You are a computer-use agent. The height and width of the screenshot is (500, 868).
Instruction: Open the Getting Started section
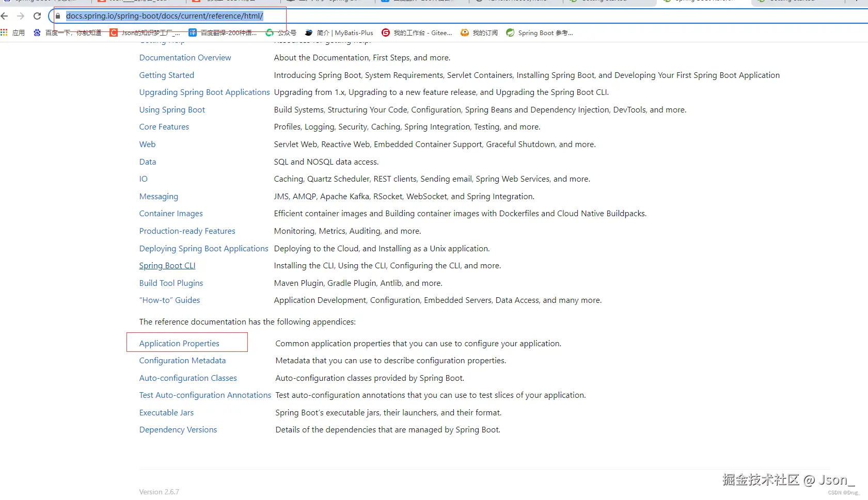coord(167,75)
